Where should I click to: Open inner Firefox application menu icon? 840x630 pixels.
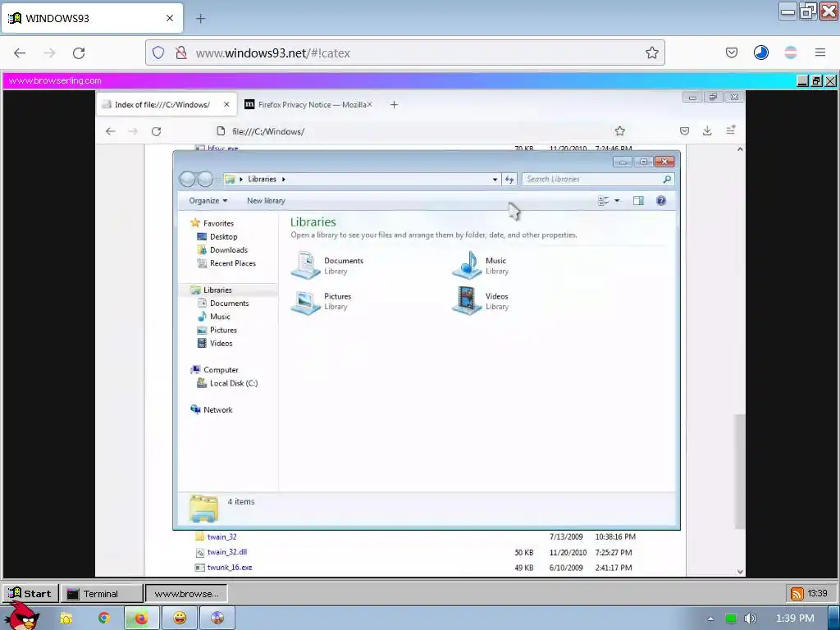click(731, 130)
